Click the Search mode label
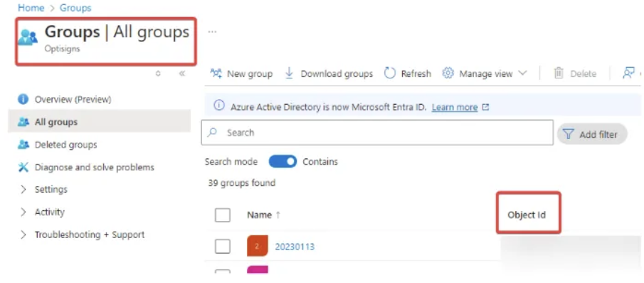 click(x=231, y=162)
